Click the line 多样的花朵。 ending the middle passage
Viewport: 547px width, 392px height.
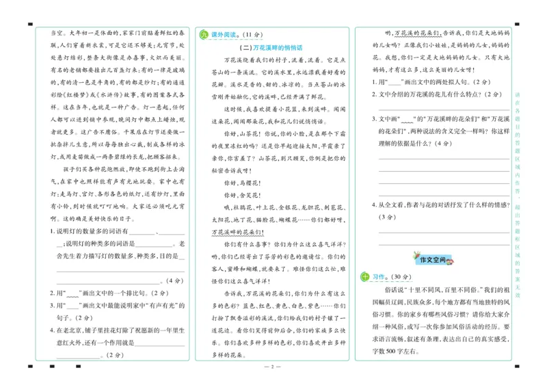tap(229, 355)
